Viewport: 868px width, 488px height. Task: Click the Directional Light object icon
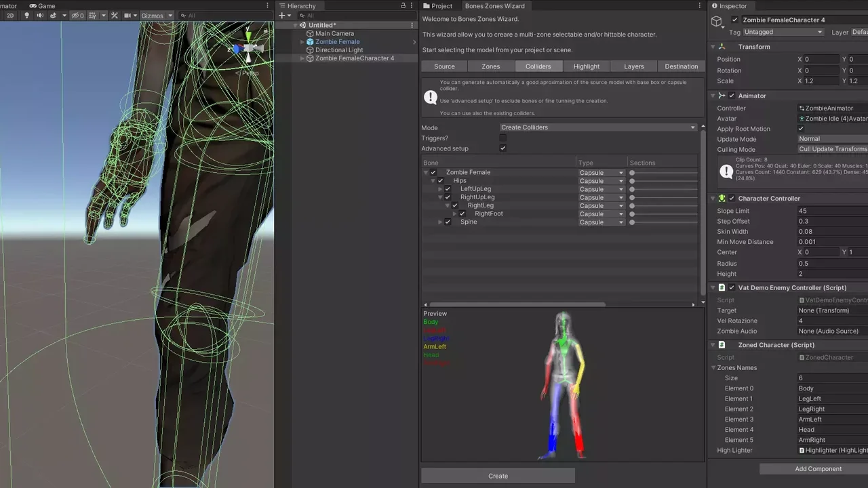(311, 50)
